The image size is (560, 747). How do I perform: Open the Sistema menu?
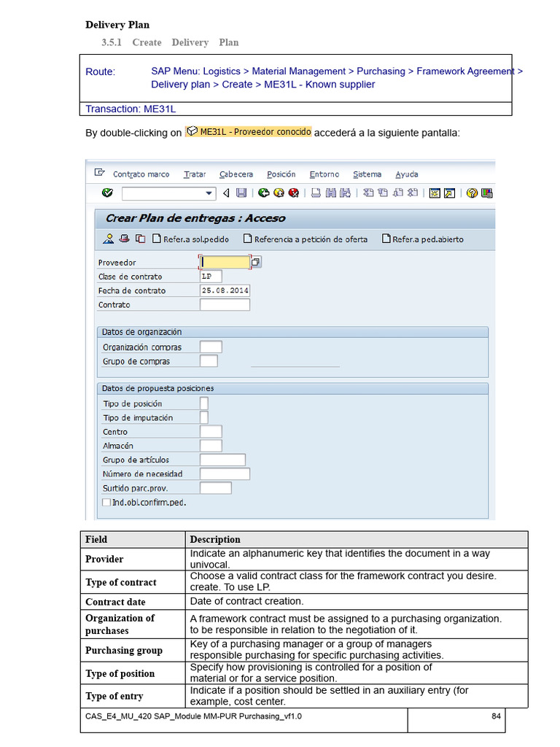point(367,174)
